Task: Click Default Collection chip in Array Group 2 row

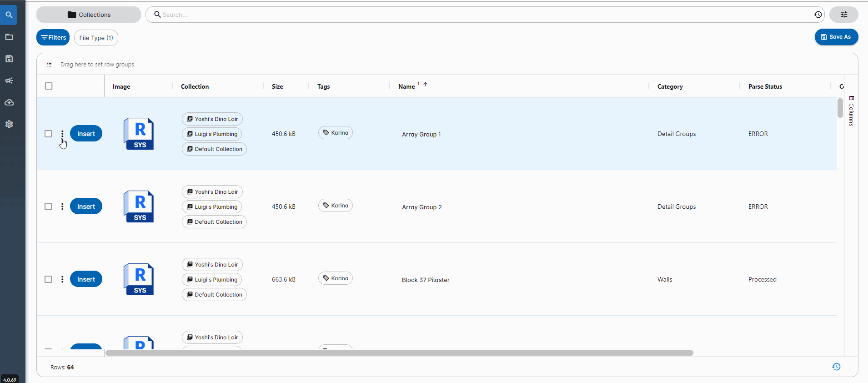Action: pyautogui.click(x=214, y=222)
